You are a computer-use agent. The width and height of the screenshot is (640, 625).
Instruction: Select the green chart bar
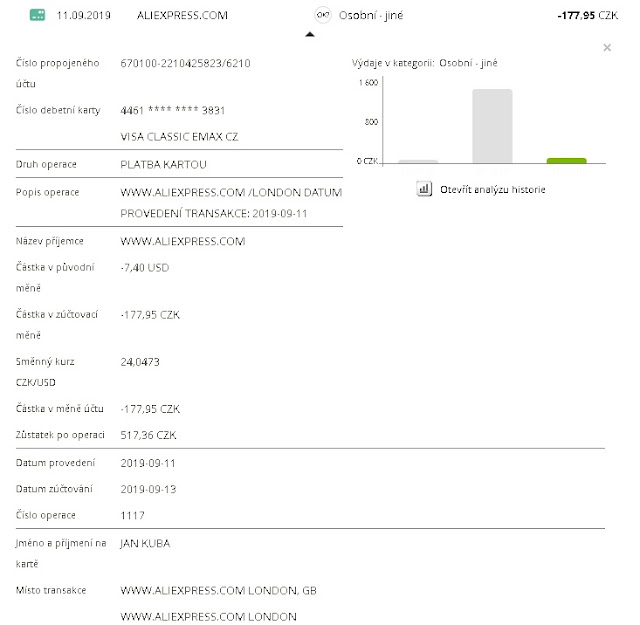(x=567, y=160)
